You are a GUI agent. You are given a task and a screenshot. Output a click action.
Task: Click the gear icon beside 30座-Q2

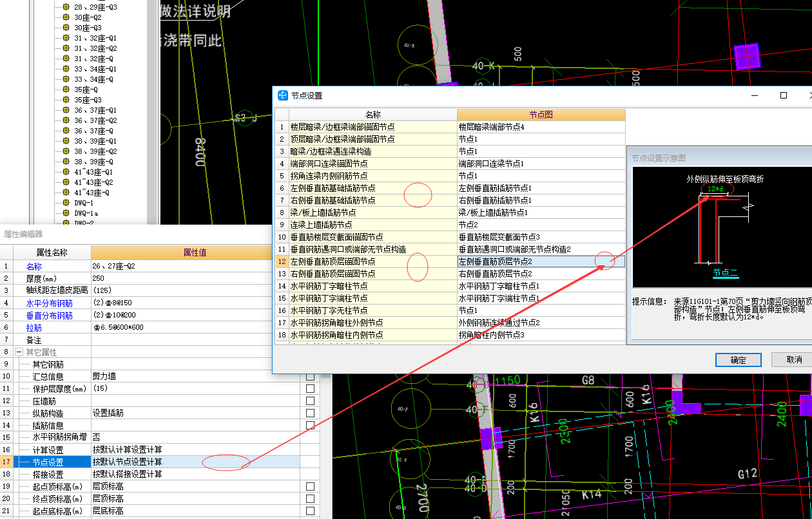[x=66, y=18]
